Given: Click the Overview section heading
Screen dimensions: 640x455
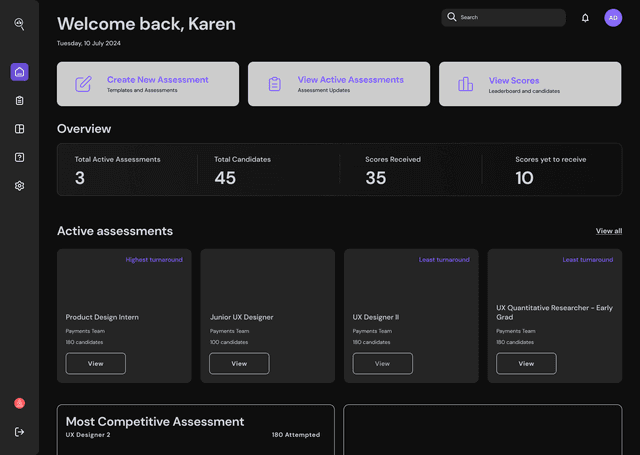Looking at the screenshot, I should pos(84,129).
